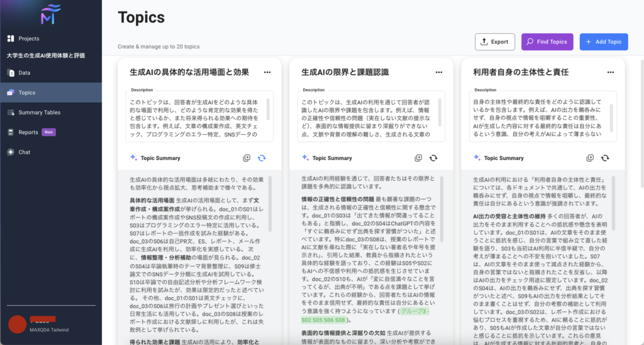The height and width of the screenshot is (345, 644).
Task: Open options menu for 生成AIの限界と課題認識
Action: click(439, 72)
